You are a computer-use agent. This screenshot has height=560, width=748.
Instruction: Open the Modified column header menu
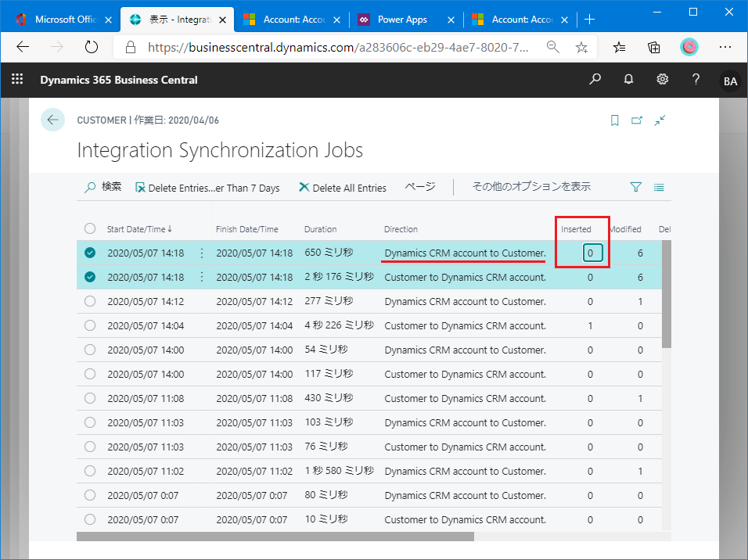point(626,229)
